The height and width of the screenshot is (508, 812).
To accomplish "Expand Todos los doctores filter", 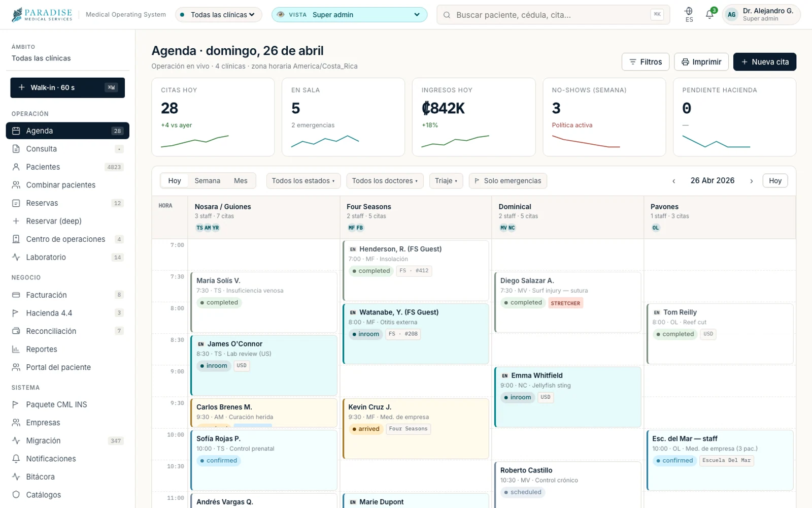I will 385,181.
